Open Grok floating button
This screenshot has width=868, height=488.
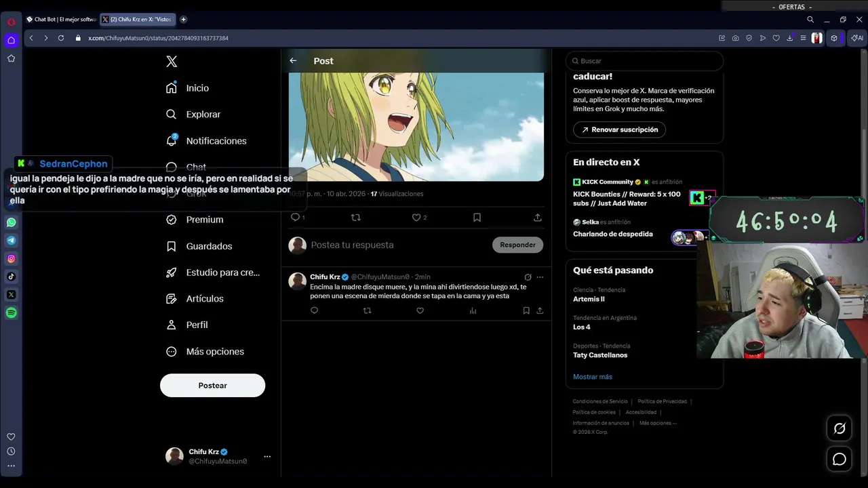pos(840,428)
